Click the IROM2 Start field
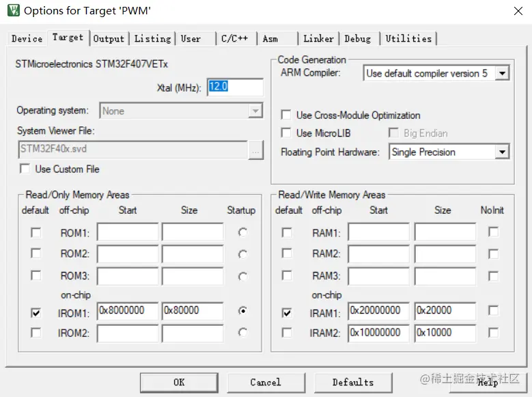This screenshot has height=397, width=532. tap(128, 333)
